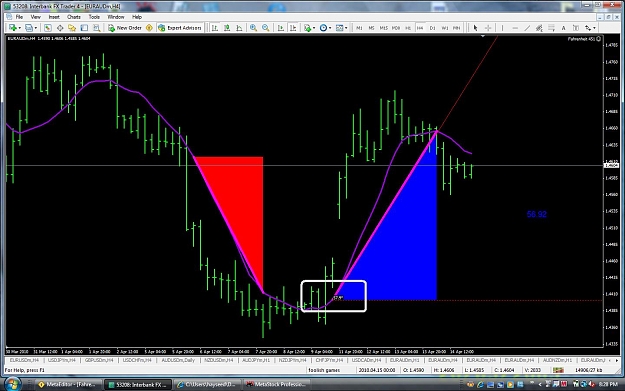Open the Templates icon

(x=339, y=28)
